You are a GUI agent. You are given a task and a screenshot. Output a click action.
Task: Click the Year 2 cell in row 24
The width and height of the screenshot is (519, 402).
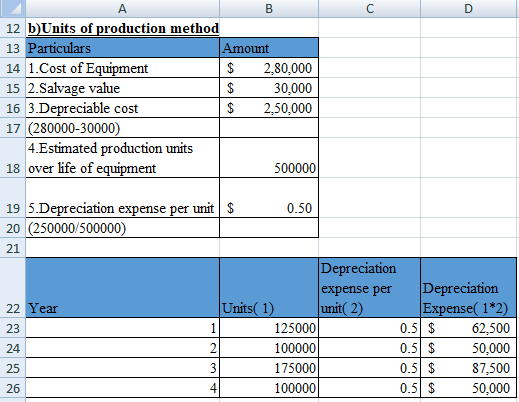click(x=123, y=348)
